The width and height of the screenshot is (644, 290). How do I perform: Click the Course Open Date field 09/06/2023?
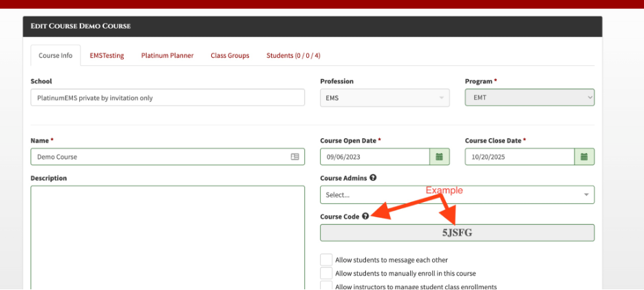pyautogui.click(x=375, y=157)
